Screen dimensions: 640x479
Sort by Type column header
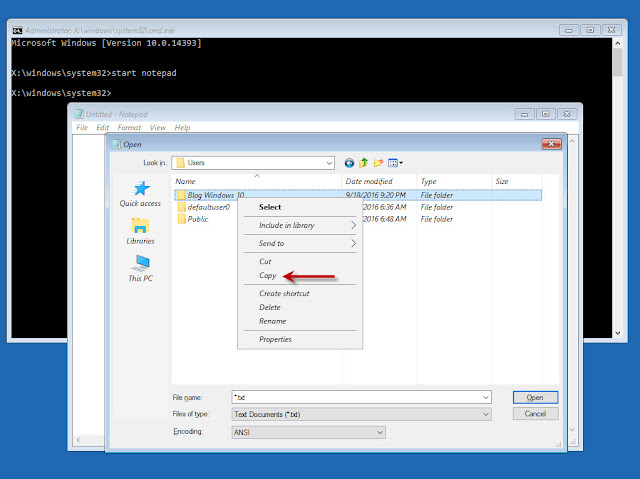454,181
